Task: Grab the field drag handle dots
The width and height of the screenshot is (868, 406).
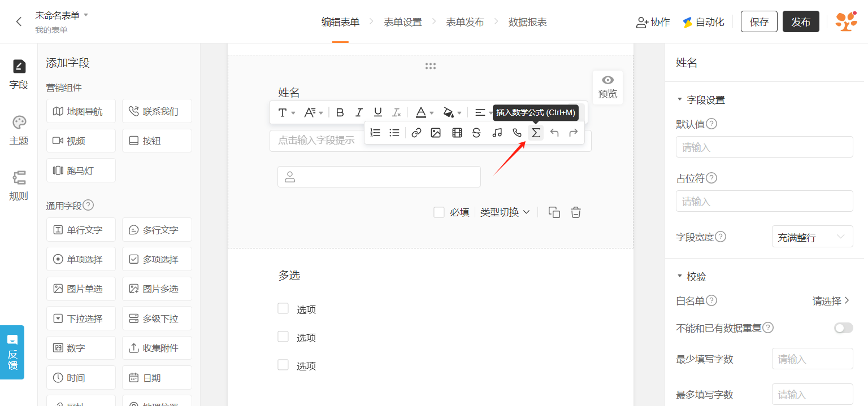Action: click(x=431, y=66)
